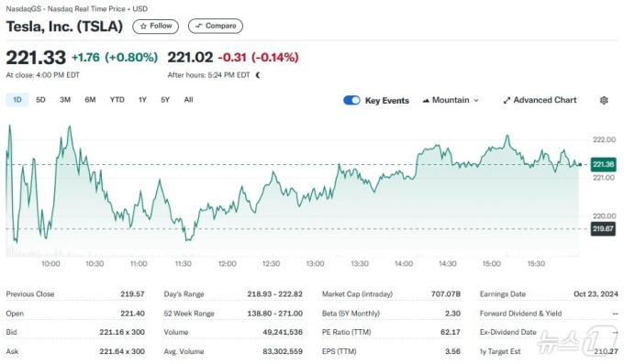
Task: Click the Open value 221.40
Action: point(132,314)
